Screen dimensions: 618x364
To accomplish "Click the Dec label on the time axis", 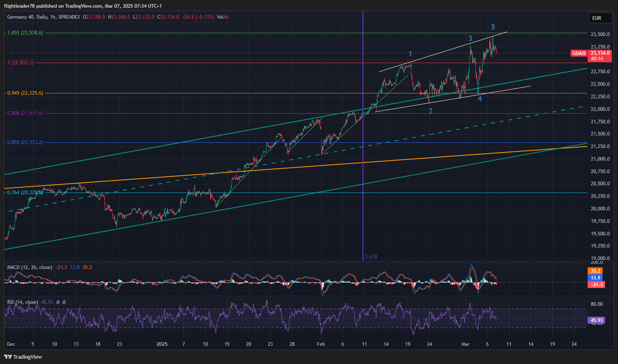I will tap(11, 344).
